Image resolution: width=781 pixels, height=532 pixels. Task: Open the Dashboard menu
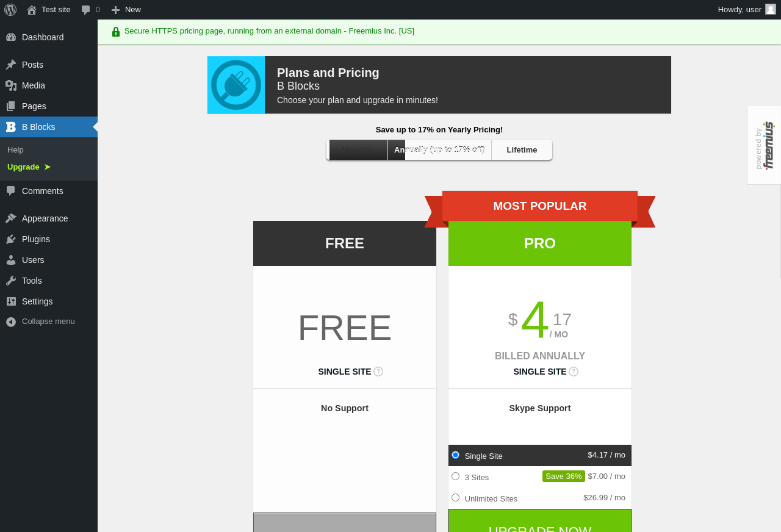[x=49, y=37]
